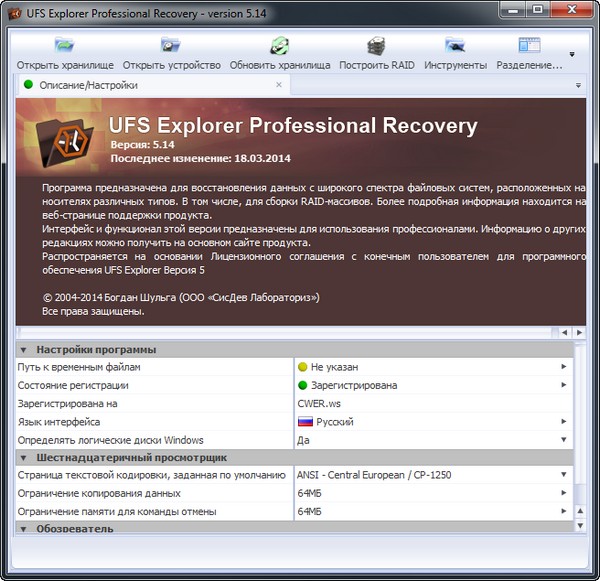Open arrow for Состояние регистрации row
The width and height of the screenshot is (600, 581).
pos(564,385)
